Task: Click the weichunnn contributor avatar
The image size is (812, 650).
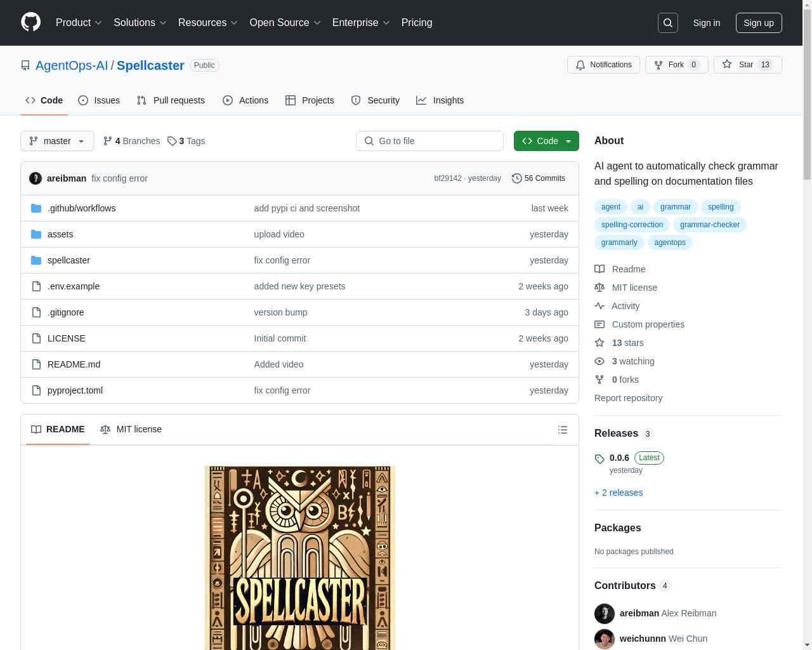Action: tap(605, 639)
